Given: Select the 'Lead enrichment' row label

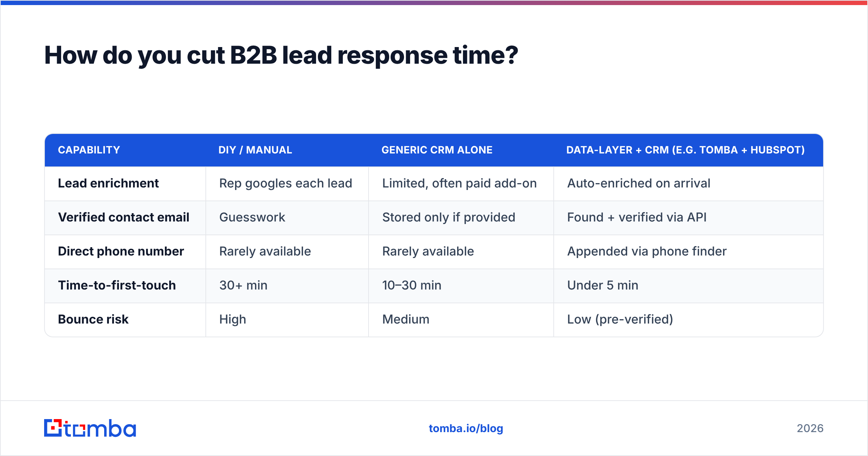Looking at the screenshot, I should click(x=109, y=183).
